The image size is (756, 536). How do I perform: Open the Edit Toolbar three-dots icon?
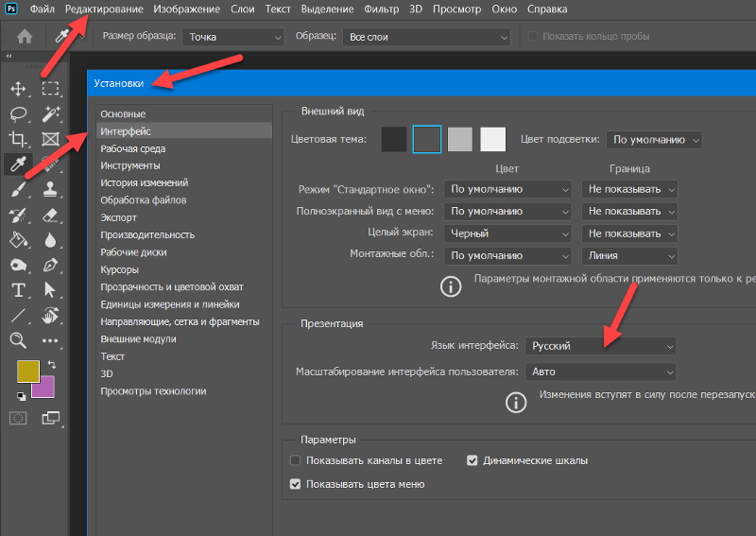50,340
